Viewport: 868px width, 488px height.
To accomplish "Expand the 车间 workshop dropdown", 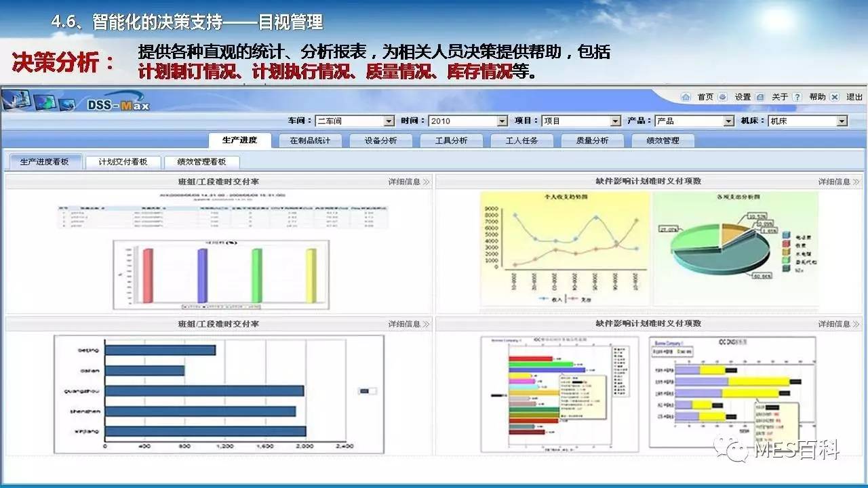I will (x=389, y=121).
